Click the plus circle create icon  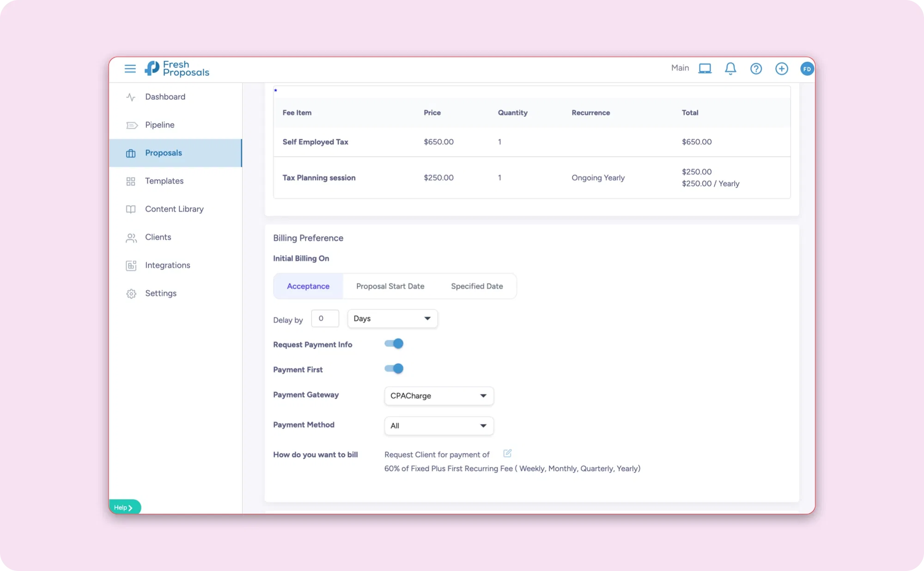pyautogui.click(x=781, y=69)
